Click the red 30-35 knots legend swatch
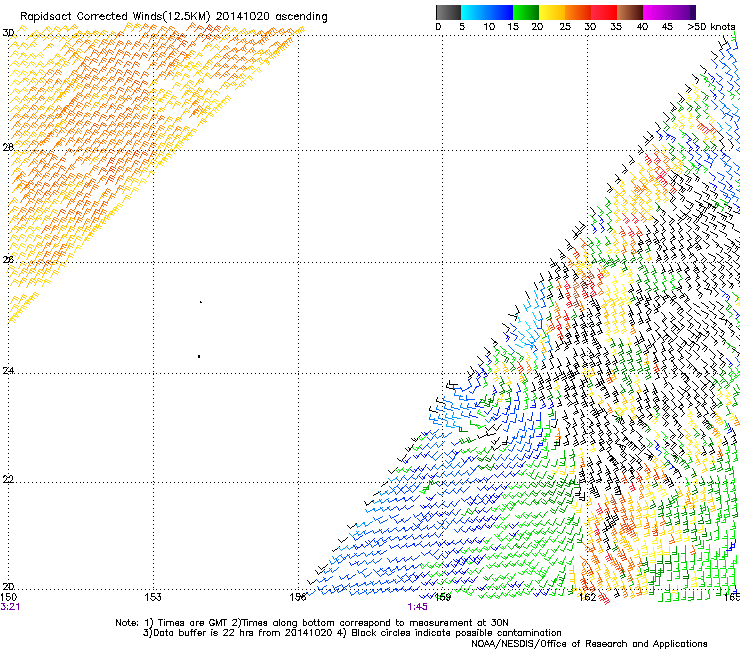 pyautogui.click(x=604, y=12)
